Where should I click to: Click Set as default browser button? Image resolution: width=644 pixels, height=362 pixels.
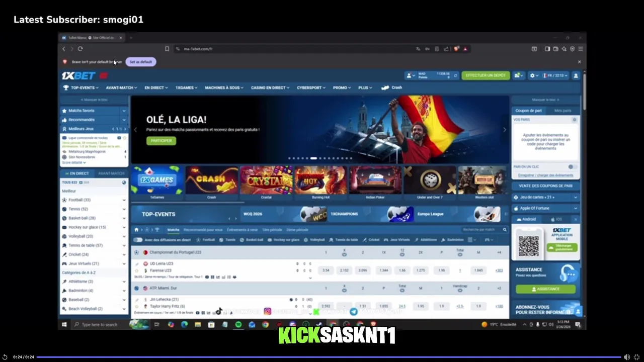point(141,62)
